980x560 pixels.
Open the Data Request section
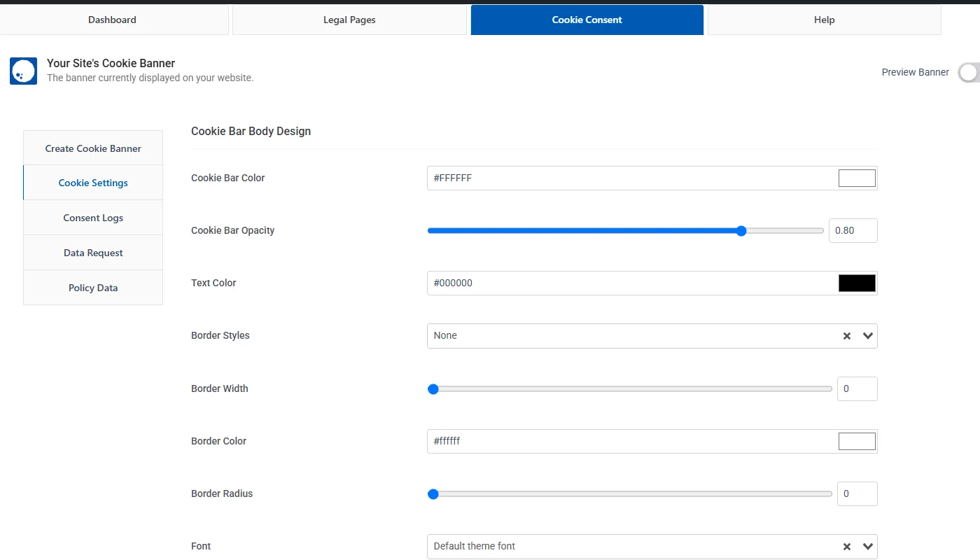click(x=93, y=253)
